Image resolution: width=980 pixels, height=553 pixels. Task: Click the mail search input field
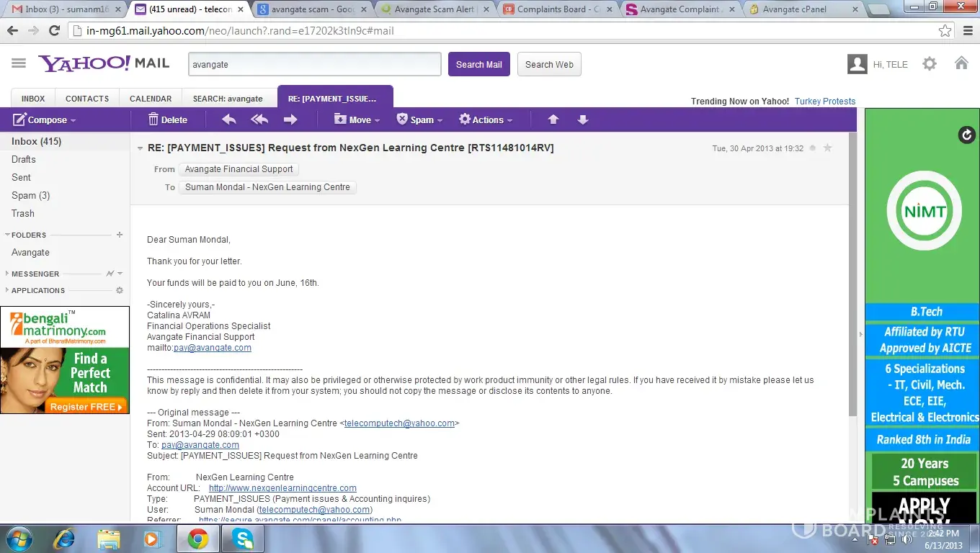pyautogui.click(x=314, y=64)
